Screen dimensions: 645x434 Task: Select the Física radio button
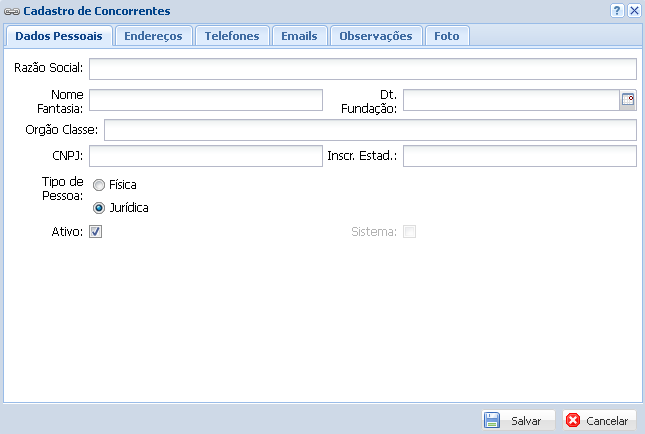point(99,185)
